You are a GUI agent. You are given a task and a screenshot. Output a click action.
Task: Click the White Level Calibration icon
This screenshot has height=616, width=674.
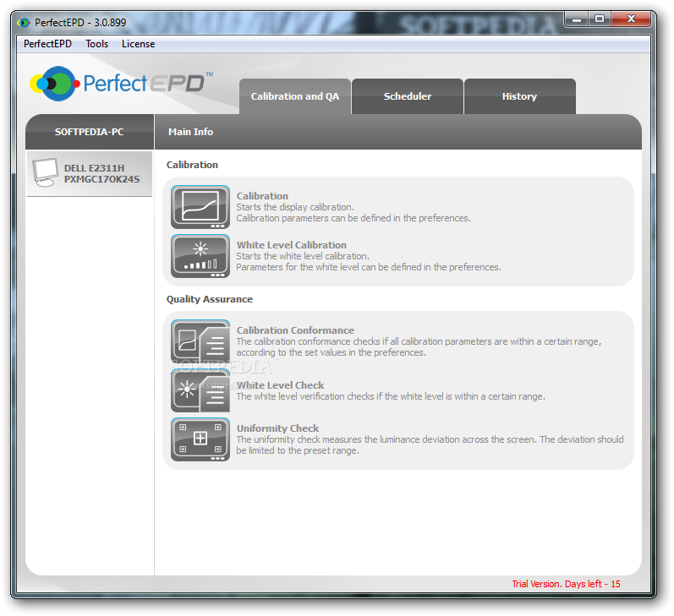point(200,256)
